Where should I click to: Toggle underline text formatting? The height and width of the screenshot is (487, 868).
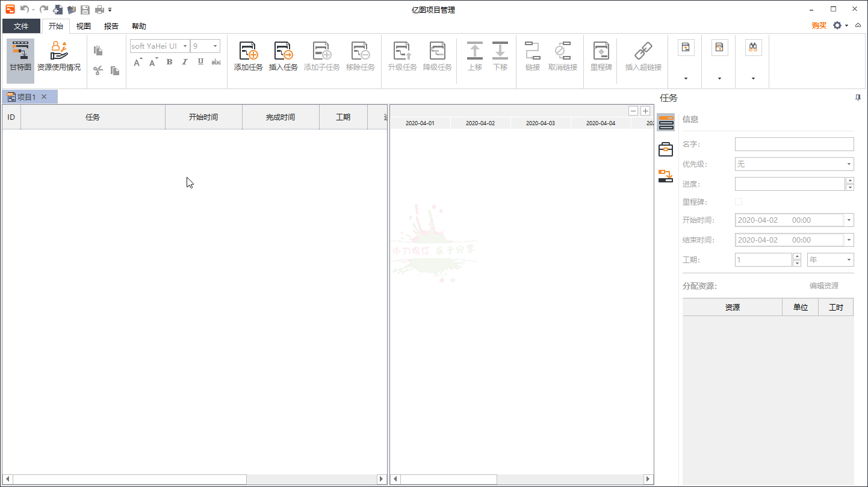pos(200,62)
